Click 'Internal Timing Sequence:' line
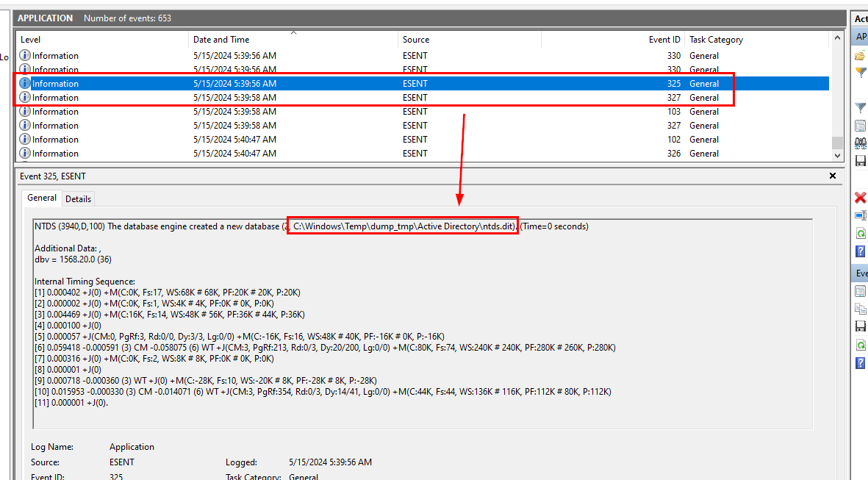 coord(85,282)
